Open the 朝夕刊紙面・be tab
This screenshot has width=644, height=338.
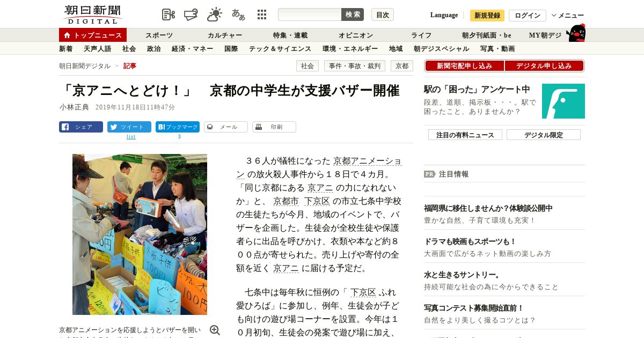487,35
